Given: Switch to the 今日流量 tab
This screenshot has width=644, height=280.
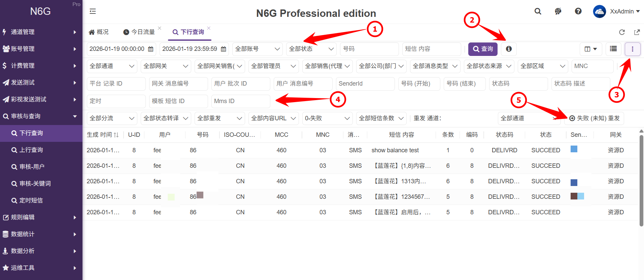Looking at the screenshot, I should 139,32.
